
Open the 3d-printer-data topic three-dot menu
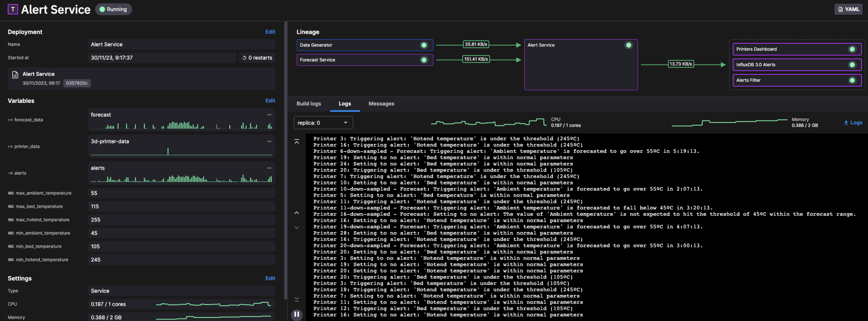269,142
